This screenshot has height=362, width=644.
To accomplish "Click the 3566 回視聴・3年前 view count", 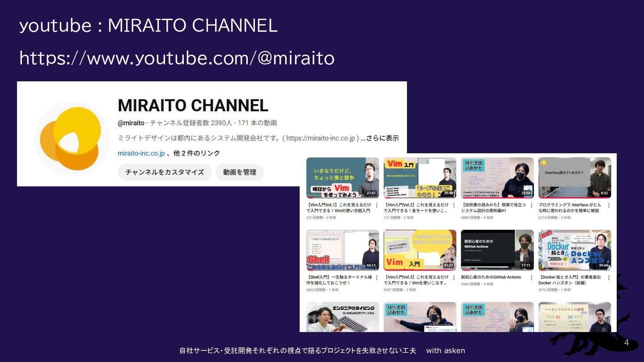I will point(477,284).
